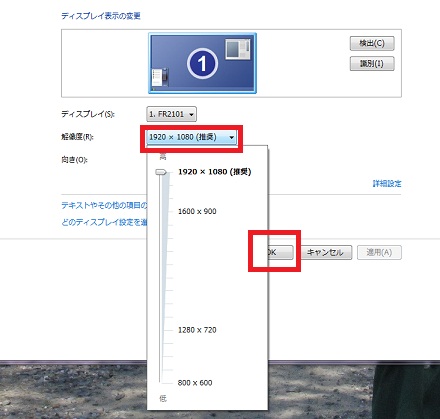Choose 1920 × 1080 (推奨) resolution
Viewport: 440px width, 419px height.
(215, 172)
